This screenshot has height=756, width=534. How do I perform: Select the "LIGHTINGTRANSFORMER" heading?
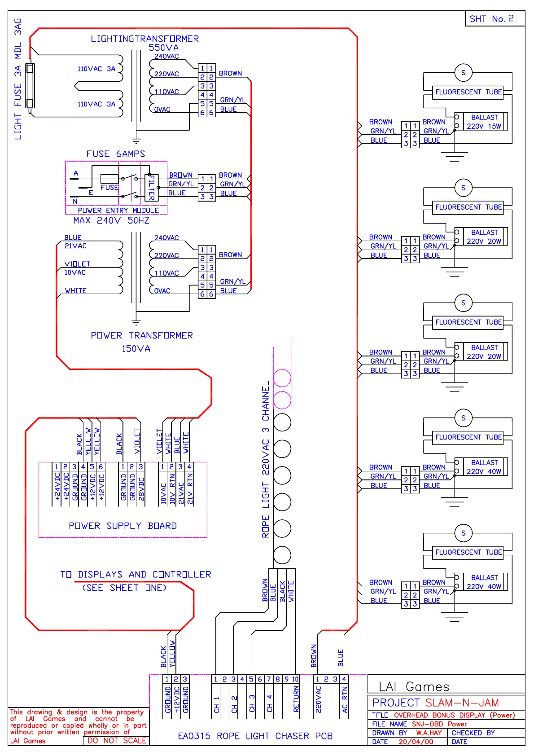click(145, 39)
